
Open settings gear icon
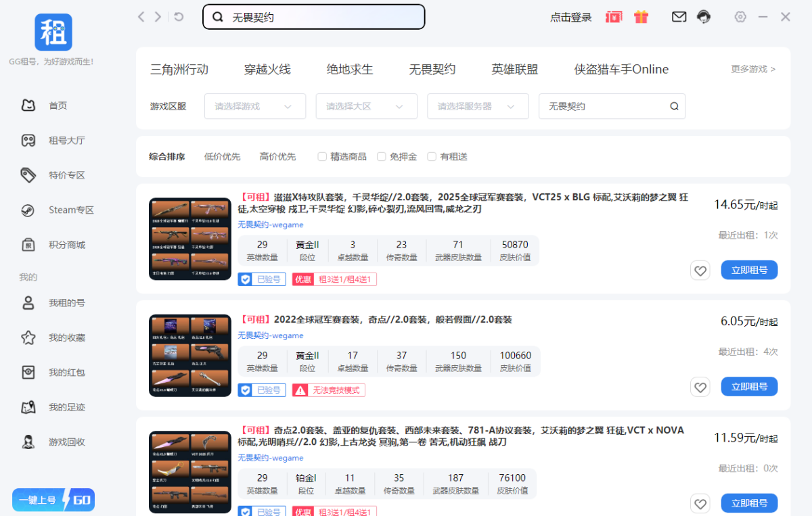point(740,17)
